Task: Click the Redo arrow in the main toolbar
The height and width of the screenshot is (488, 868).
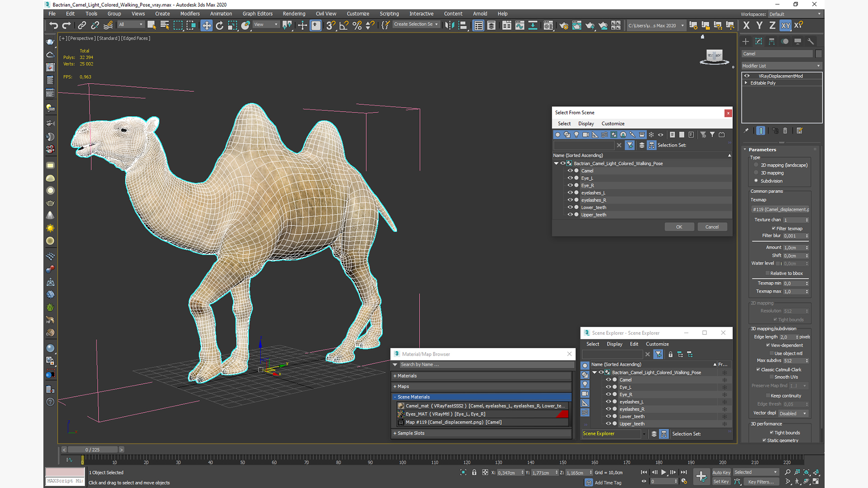Action: point(66,25)
